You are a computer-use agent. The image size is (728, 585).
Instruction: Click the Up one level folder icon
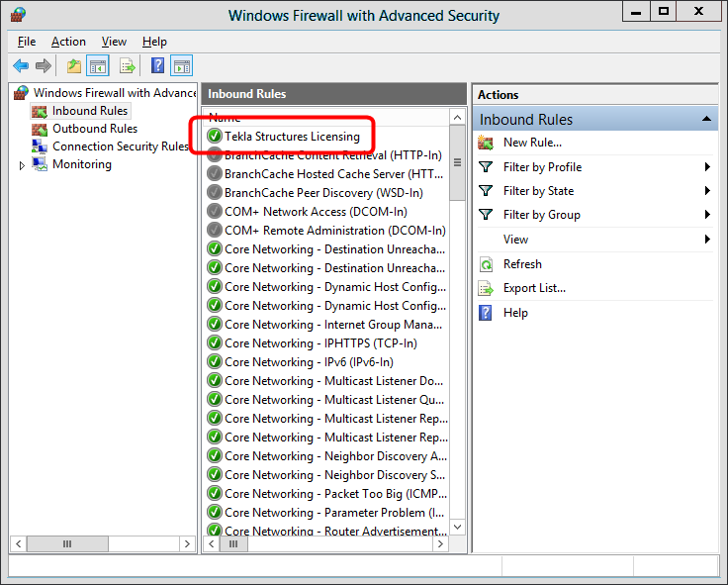click(x=74, y=66)
